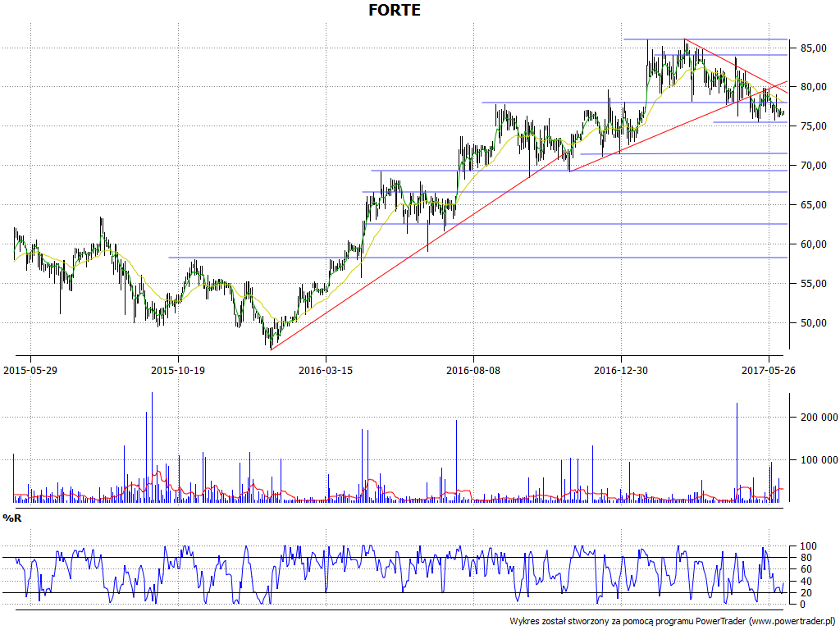Click the 2015-10-19 date label
The width and height of the screenshot is (840, 630).
click(178, 370)
